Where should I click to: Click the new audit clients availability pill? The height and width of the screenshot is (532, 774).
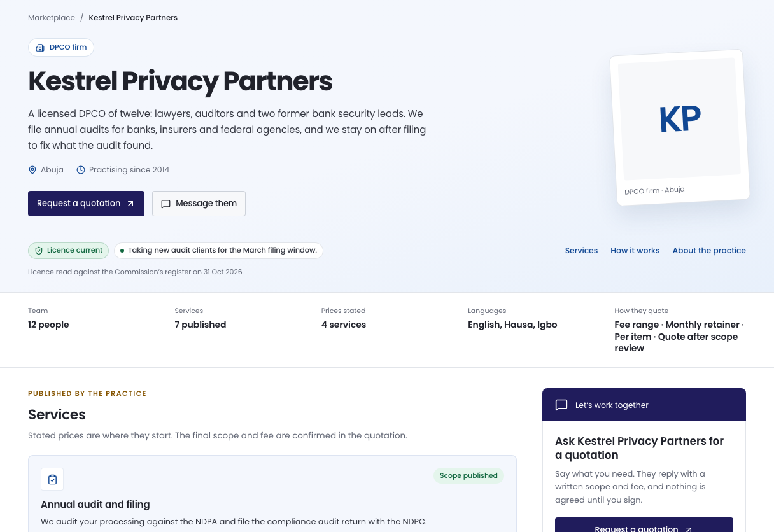point(218,251)
